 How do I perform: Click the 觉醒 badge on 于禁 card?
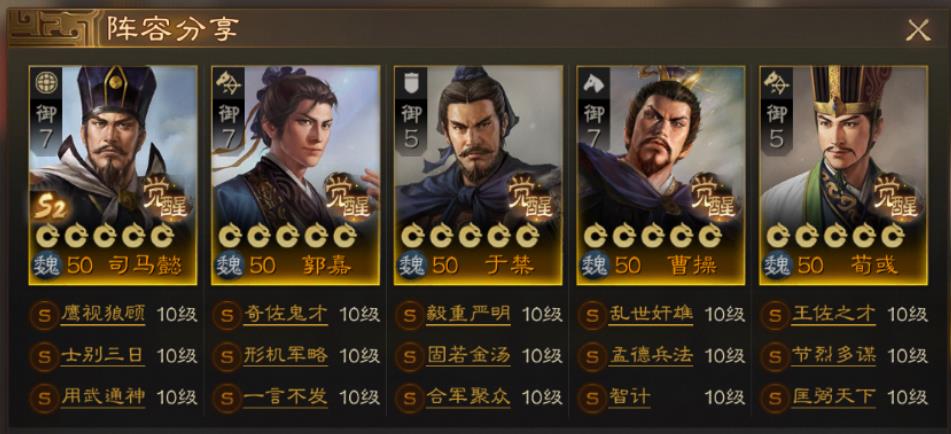point(531,196)
